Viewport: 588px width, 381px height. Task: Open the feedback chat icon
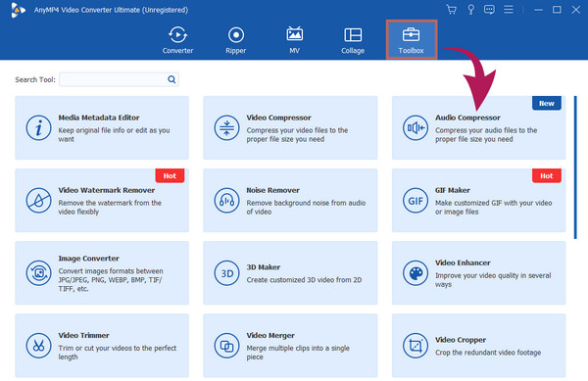489,10
